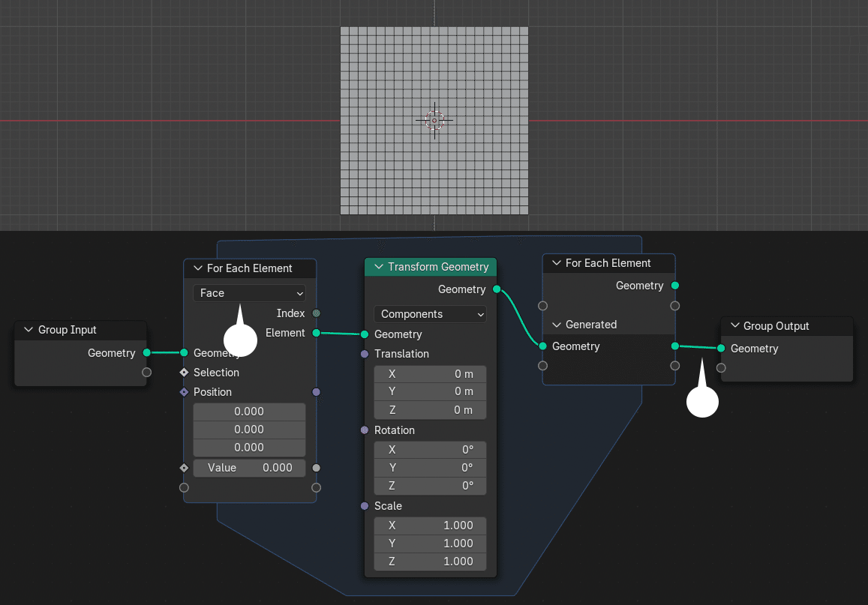Open the Face domain dropdown
Image resolution: width=868 pixels, height=605 pixels.
pos(249,293)
